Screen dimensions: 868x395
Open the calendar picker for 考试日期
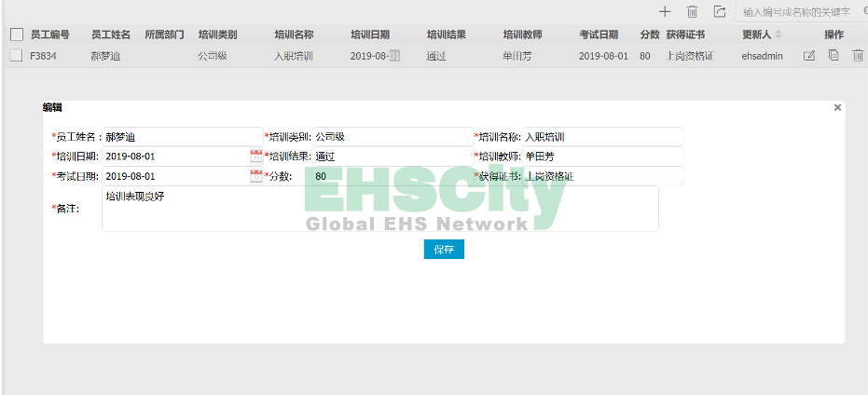255,176
